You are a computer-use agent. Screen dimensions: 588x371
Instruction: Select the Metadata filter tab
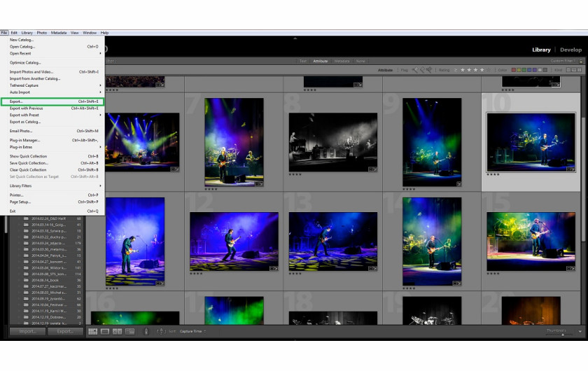[x=342, y=61]
